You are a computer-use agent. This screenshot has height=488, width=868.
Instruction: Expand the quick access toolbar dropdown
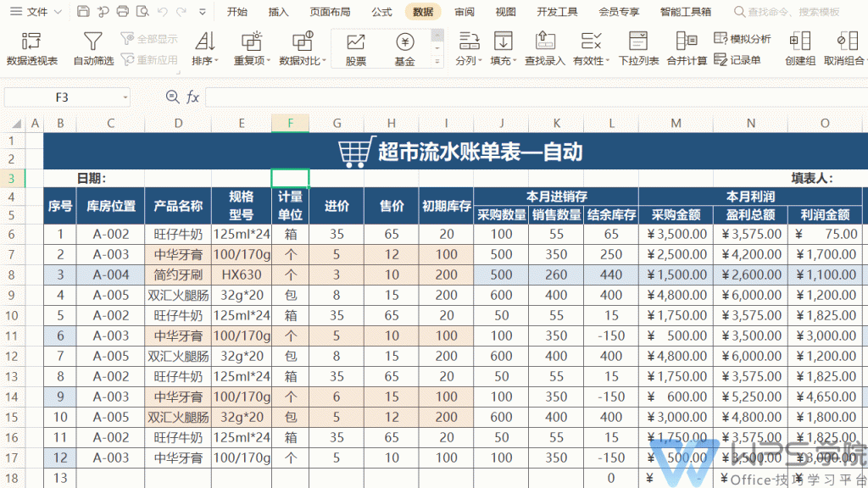(202, 12)
